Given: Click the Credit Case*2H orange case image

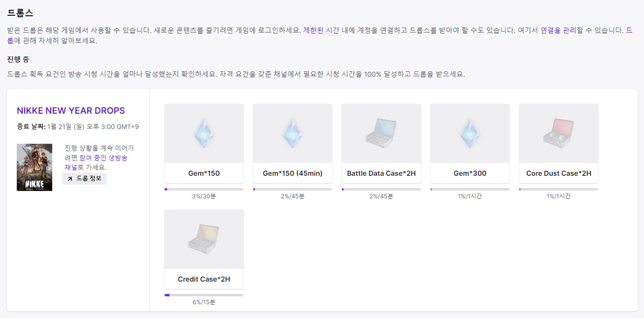Looking at the screenshot, I should click(204, 239).
